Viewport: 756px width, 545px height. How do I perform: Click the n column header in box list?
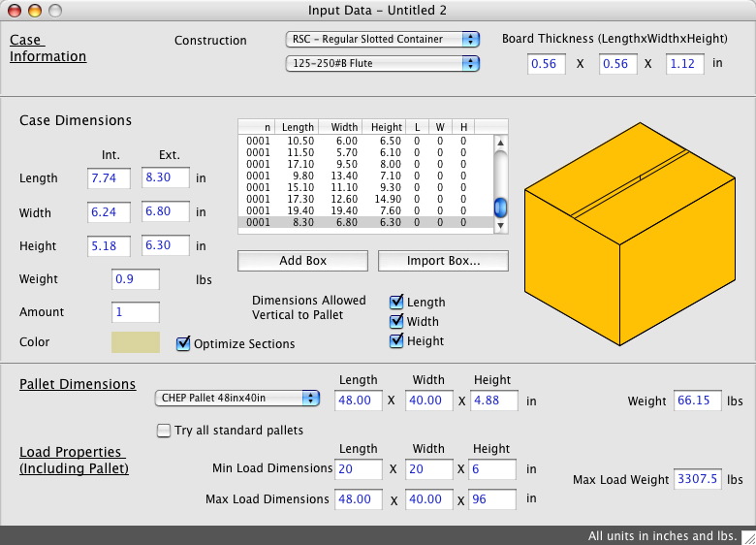257,127
